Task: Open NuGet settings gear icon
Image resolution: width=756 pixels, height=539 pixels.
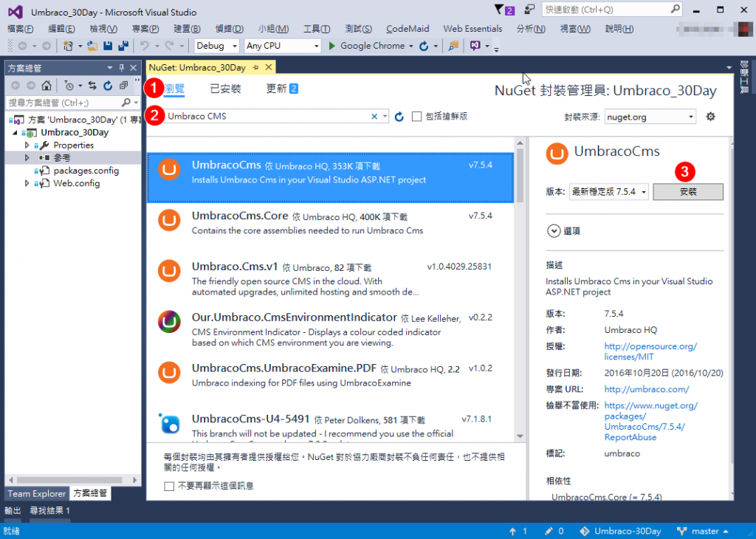Action: [x=711, y=117]
